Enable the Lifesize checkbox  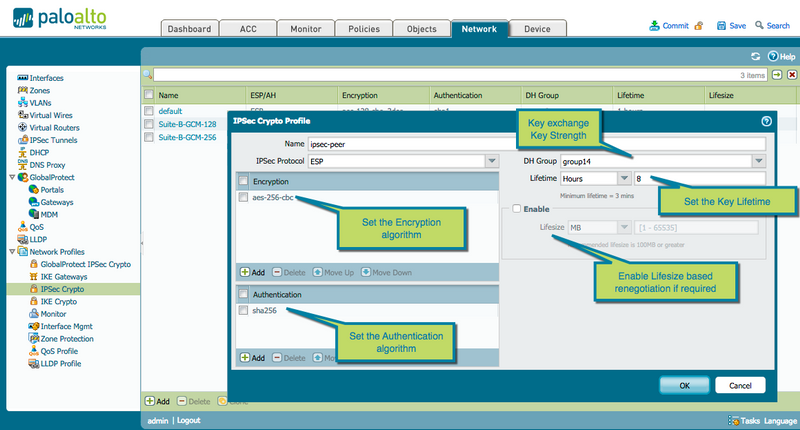click(x=517, y=209)
